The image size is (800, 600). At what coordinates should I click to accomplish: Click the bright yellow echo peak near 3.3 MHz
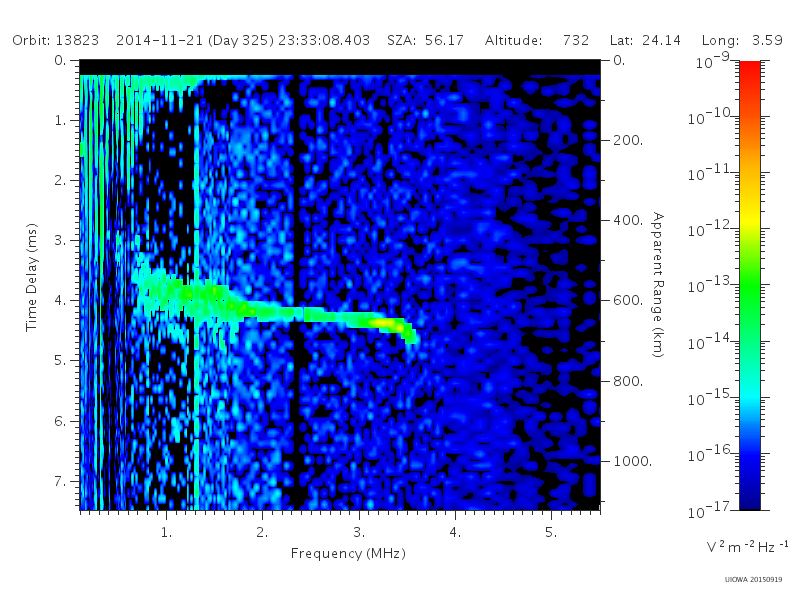[384, 323]
